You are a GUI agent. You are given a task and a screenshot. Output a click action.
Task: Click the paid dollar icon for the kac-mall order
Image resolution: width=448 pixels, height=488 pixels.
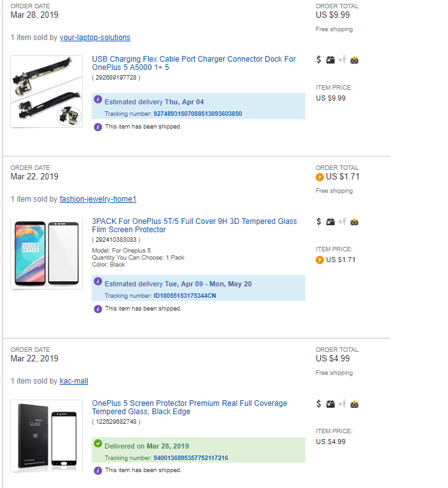(x=319, y=403)
